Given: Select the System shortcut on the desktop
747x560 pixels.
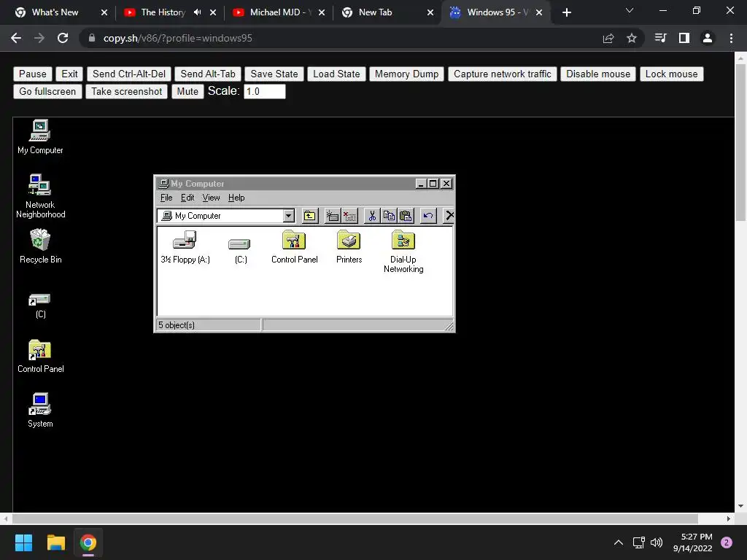Looking at the screenshot, I should point(40,411).
